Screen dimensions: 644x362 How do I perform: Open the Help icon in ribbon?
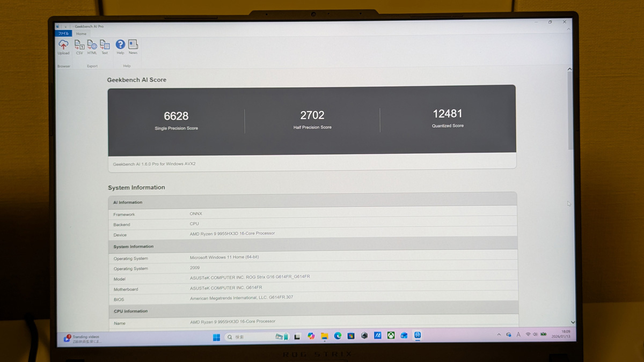tap(120, 47)
